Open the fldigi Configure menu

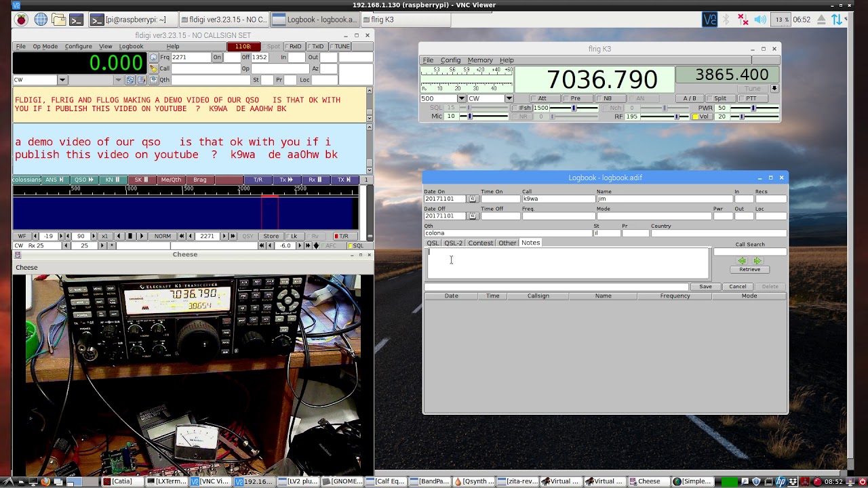click(79, 46)
